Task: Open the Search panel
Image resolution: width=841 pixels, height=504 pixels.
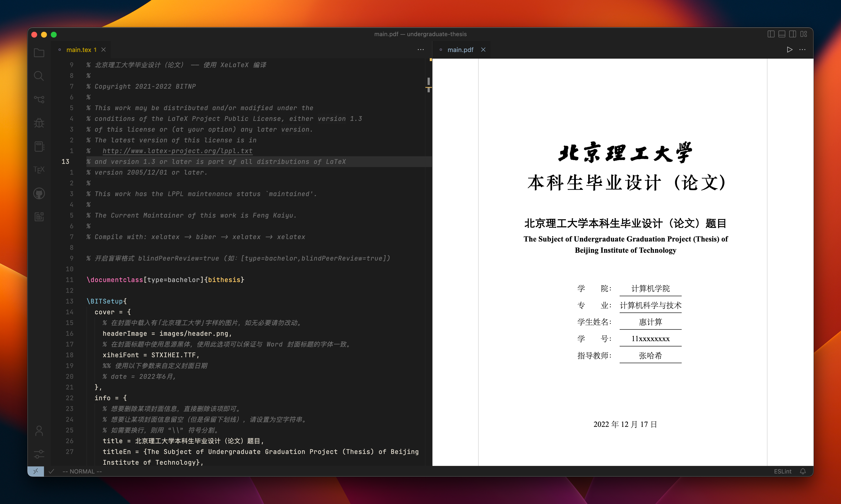Action: click(39, 76)
